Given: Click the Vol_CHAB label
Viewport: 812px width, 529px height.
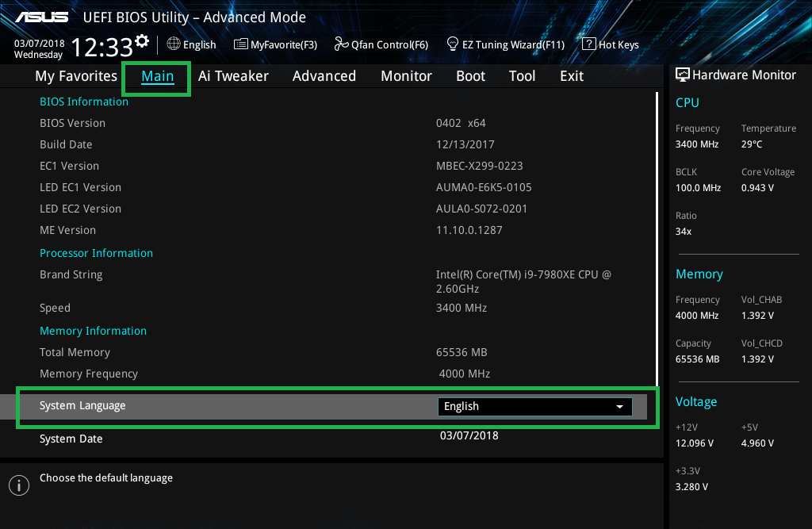Looking at the screenshot, I should tap(761, 300).
